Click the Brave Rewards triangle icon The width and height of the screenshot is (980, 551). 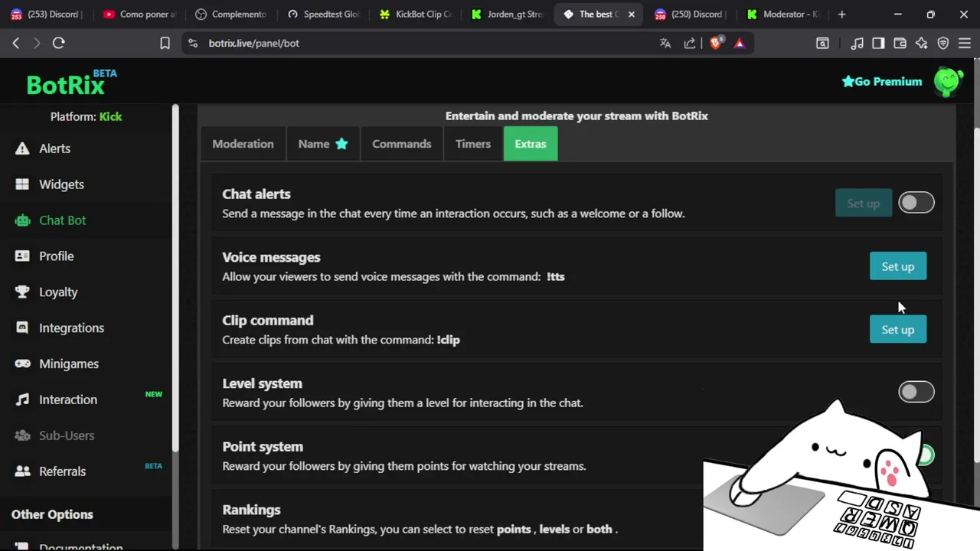[x=740, y=44]
